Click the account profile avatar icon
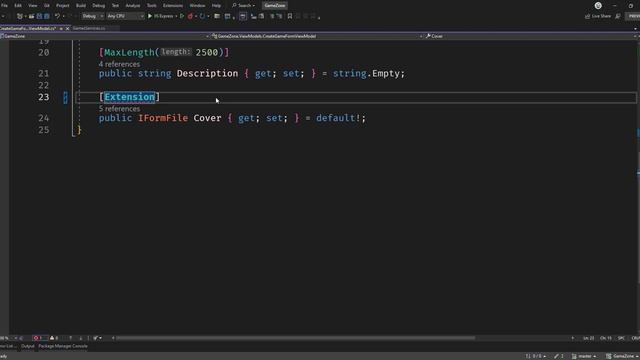640x360 pixels. pyautogui.click(x=598, y=6)
